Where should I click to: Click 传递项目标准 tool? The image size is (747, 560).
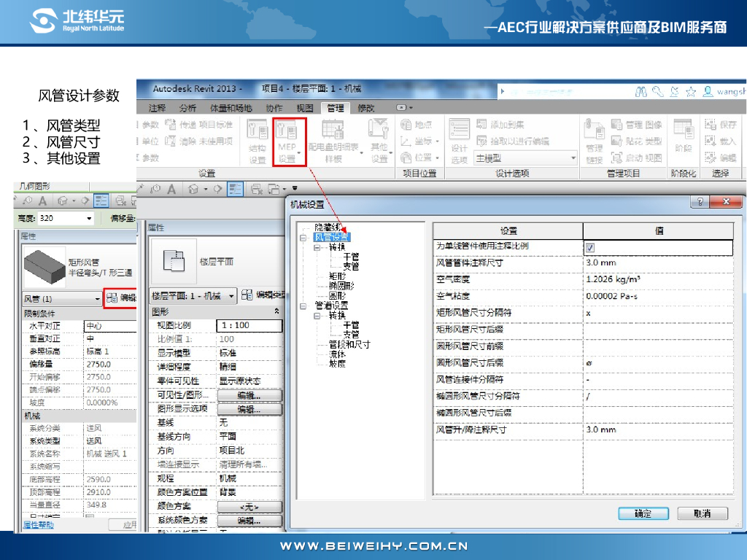[x=198, y=125]
